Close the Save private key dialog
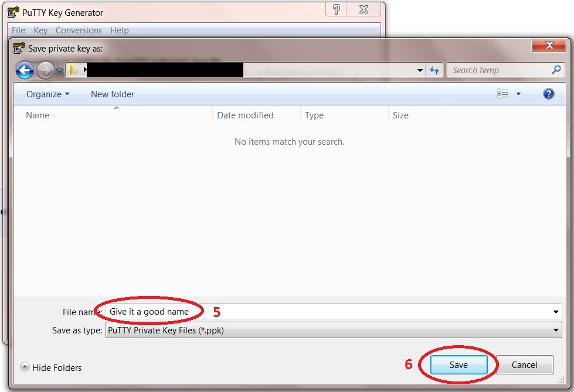Screen dimensions: 574x392 [x=549, y=45]
